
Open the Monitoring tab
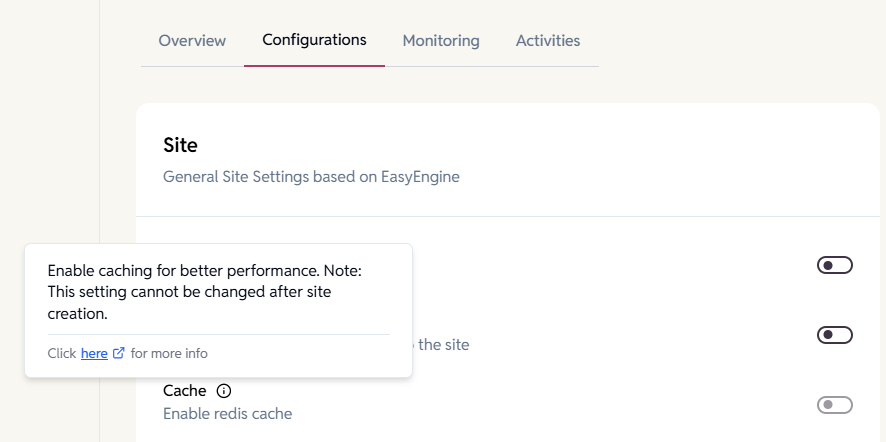[441, 41]
